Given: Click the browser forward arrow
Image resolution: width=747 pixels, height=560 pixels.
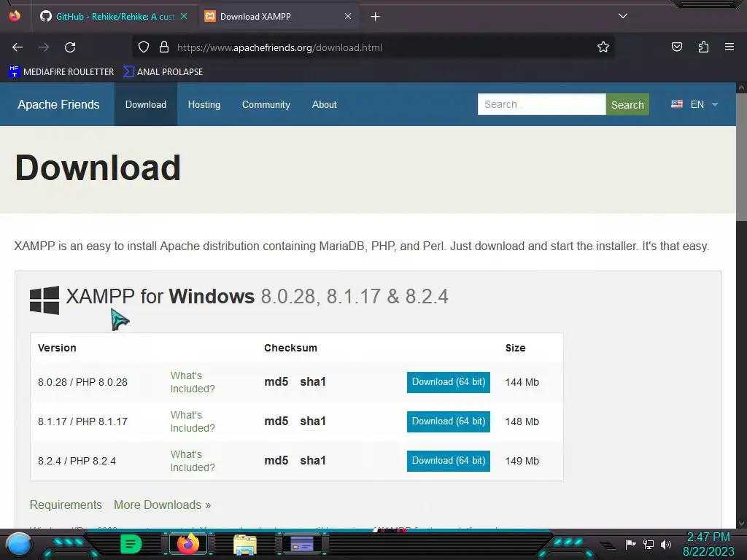Looking at the screenshot, I should coord(44,47).
